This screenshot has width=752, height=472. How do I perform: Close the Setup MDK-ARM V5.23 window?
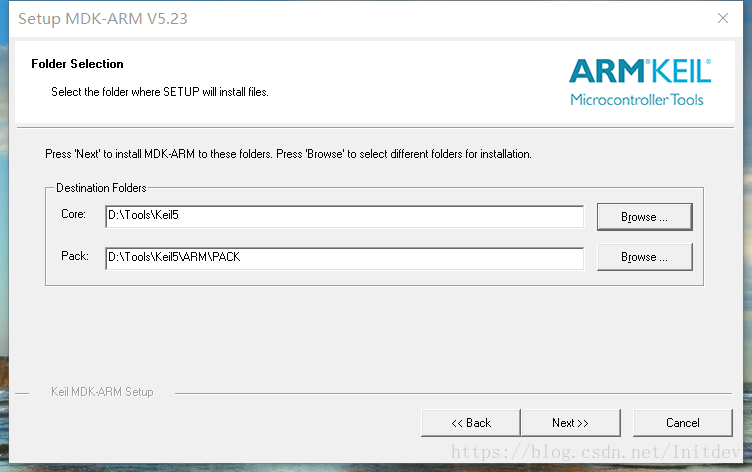click(723, 18)
